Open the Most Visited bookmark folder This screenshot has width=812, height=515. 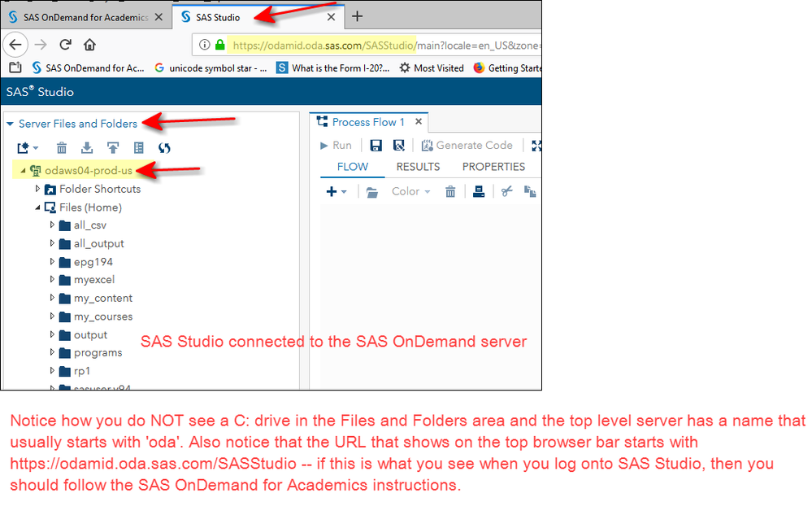click(432, 68)
